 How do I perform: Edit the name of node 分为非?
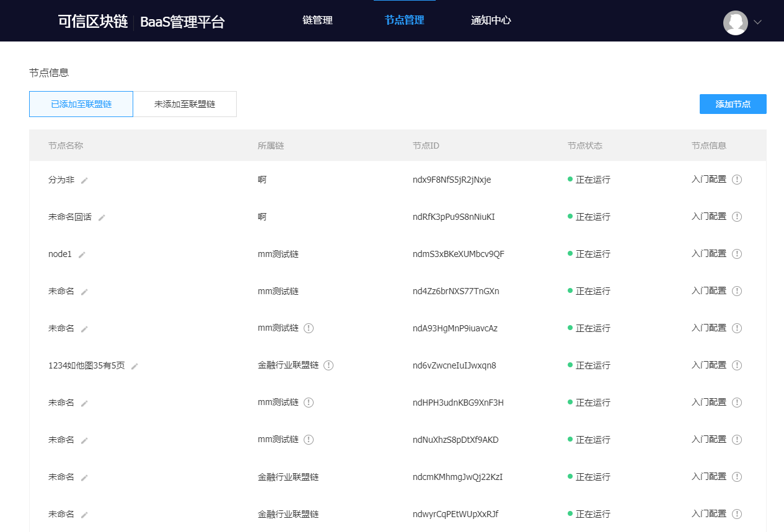click(x=84, y=180)
